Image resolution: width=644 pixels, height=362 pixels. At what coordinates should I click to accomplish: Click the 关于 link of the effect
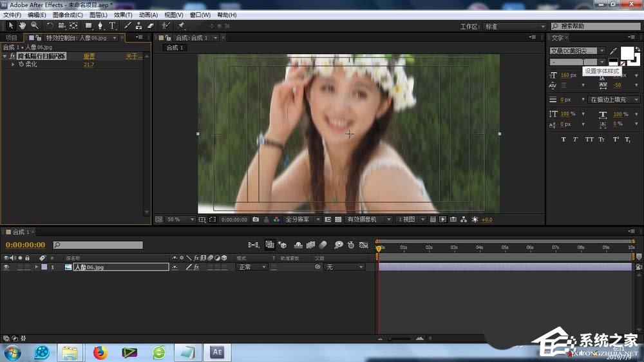click(134, 56)
